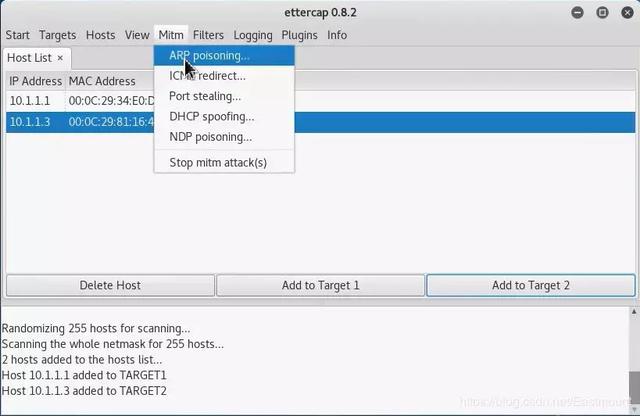Click the Delete Host button
Image resolution: width=640 pixels, height=416 pixels.
[x=110, y=285]
